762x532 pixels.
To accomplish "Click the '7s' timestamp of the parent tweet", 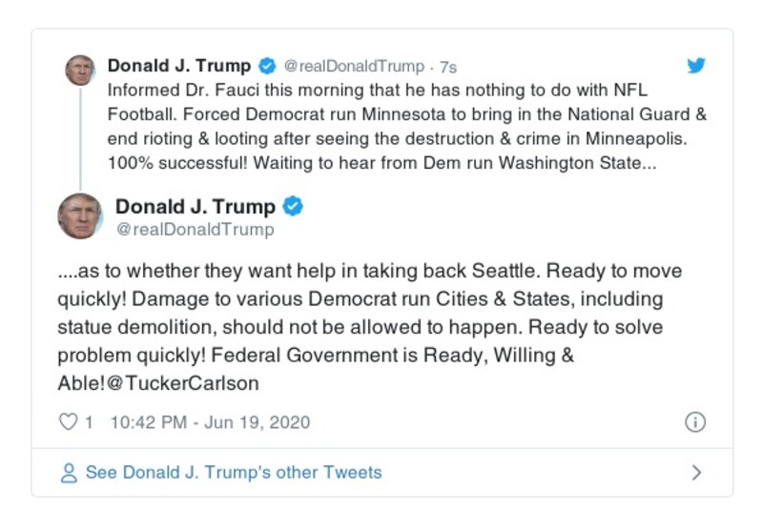I will pyautogui.click(x=447, y=67).
